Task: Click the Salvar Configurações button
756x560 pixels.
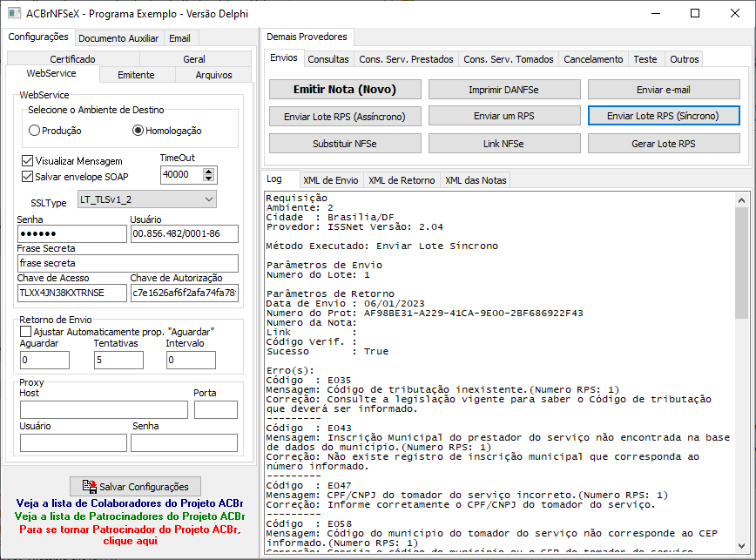Action: click(136, 486)
